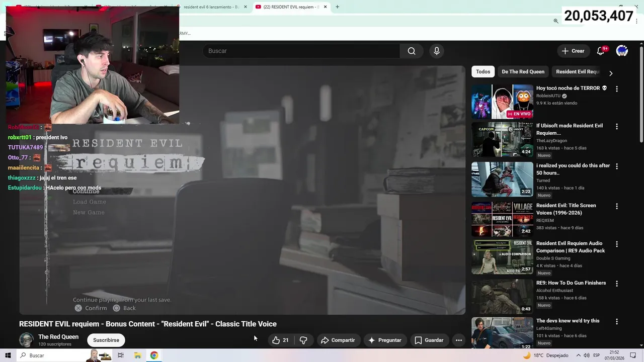The image size is (644, 362).
Task: Click the Guardar button
Action: 429,340
